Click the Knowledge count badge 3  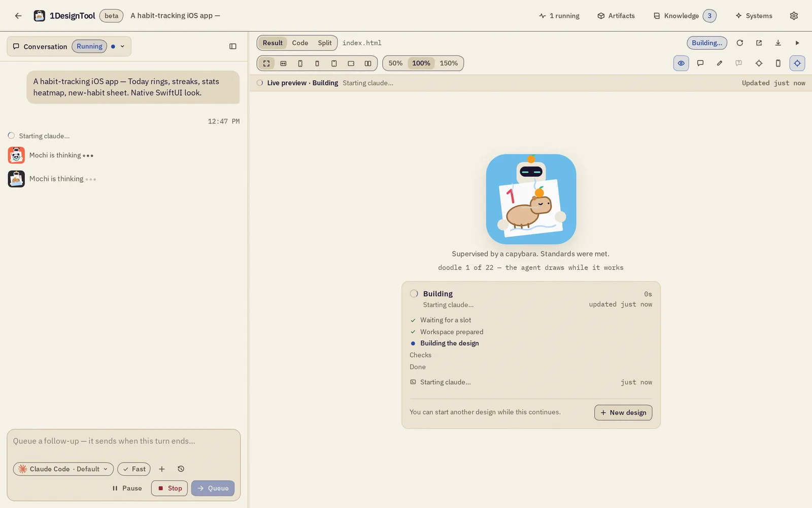point(709,16)
